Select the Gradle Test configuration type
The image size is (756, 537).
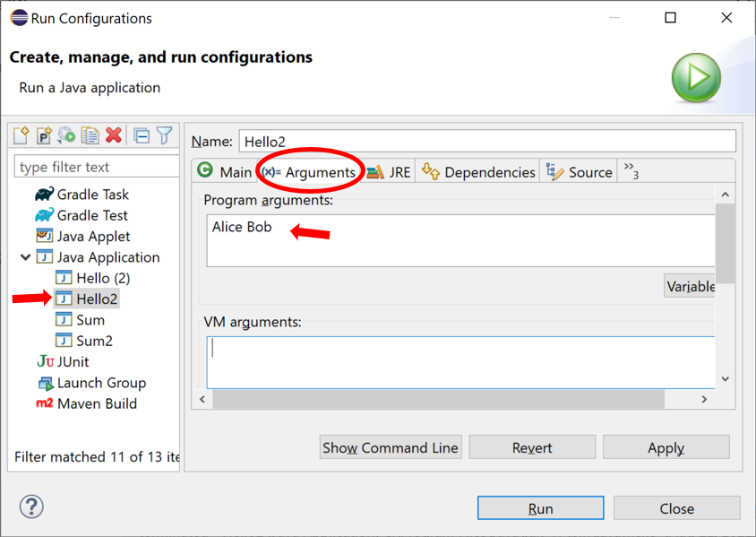pyautogui.click(x=82, y=215)
